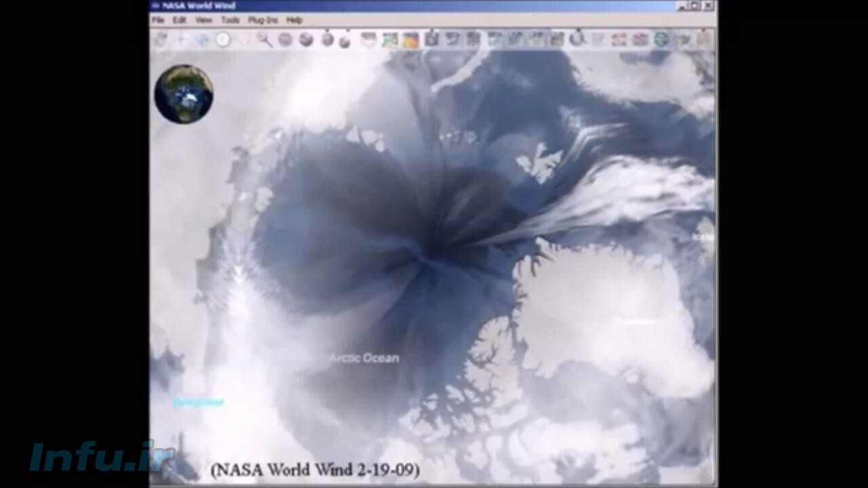The image size is (868, 488).
Task: Click the teal globe icon near toolbar end
Action: pos(661,40)
